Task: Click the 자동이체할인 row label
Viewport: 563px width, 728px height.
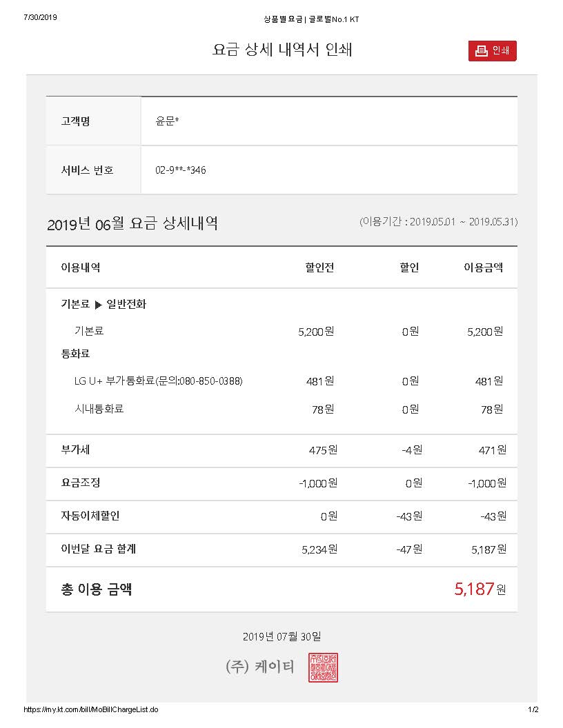Action: coord(90,516)
